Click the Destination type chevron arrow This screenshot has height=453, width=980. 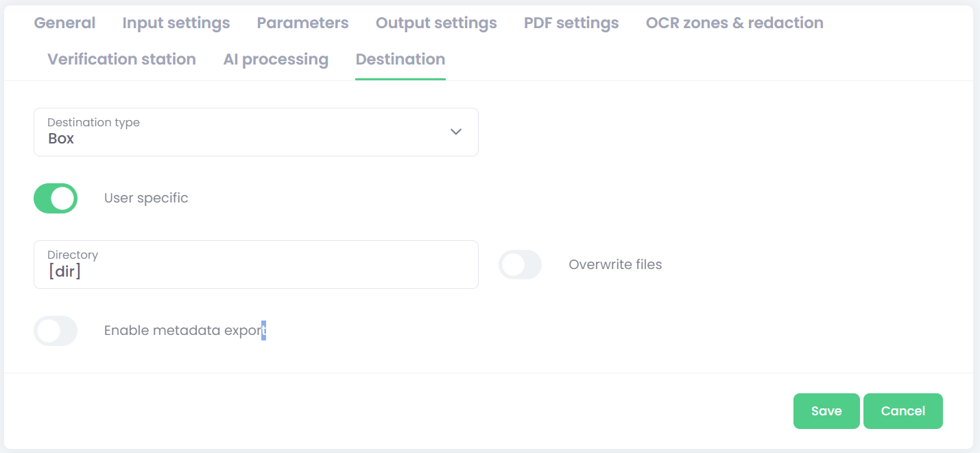pos(455,132)
